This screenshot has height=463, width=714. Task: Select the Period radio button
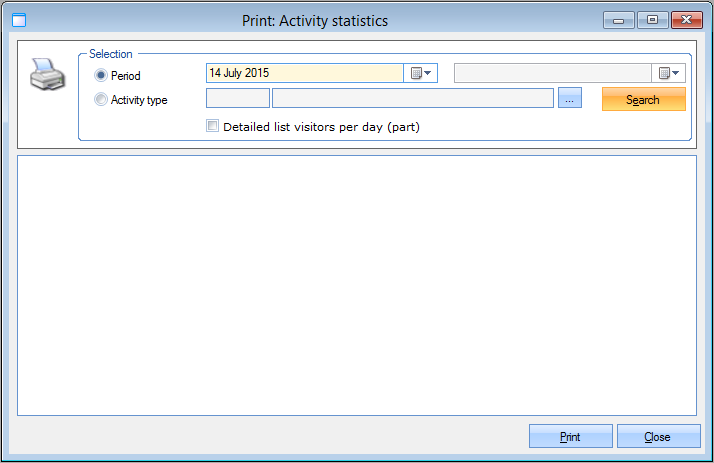pyautogui.click(x=100, y=75)
